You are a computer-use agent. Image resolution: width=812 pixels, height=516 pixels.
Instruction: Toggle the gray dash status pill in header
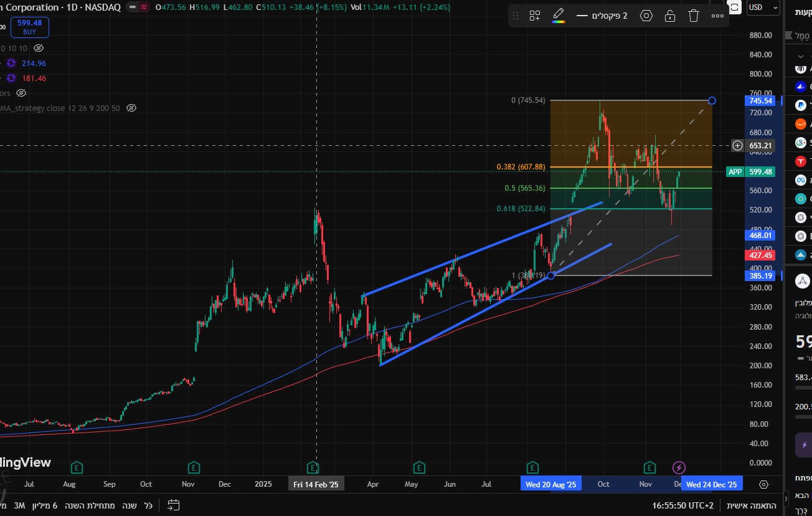coord(133,7)
